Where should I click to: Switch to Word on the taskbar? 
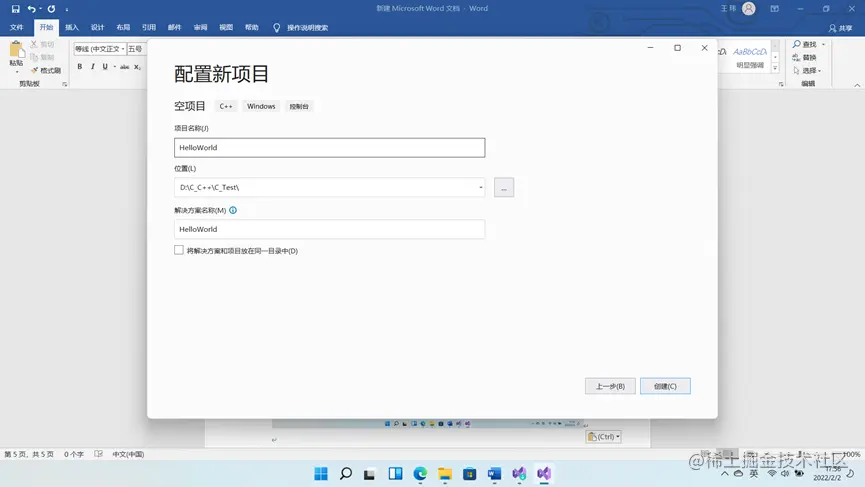pyautogui.click(x=494, y=474)
